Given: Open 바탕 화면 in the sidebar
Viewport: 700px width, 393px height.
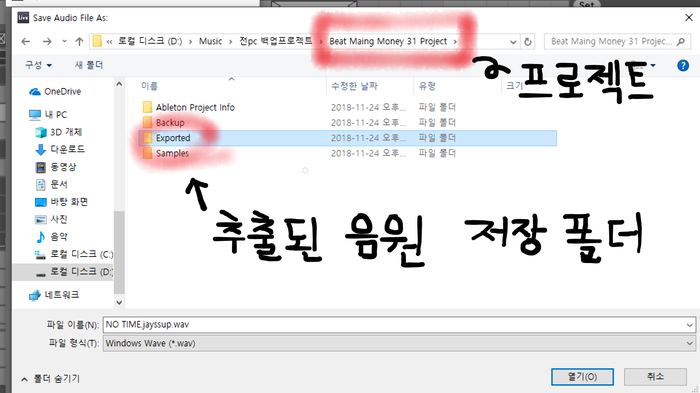Looking at the screenshot, I should coord(61,202).
